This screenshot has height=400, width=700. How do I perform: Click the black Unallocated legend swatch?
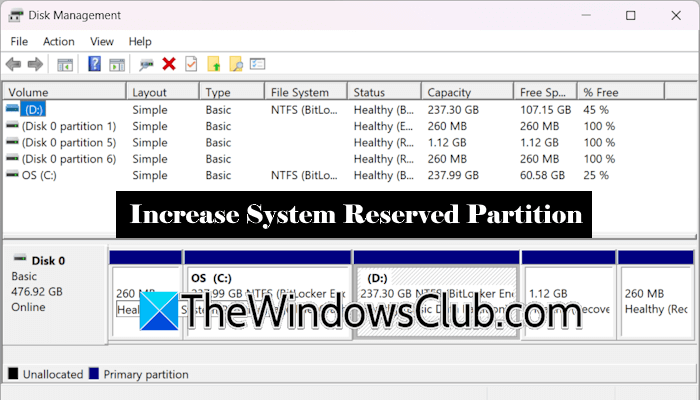click(x=13, y=374)
